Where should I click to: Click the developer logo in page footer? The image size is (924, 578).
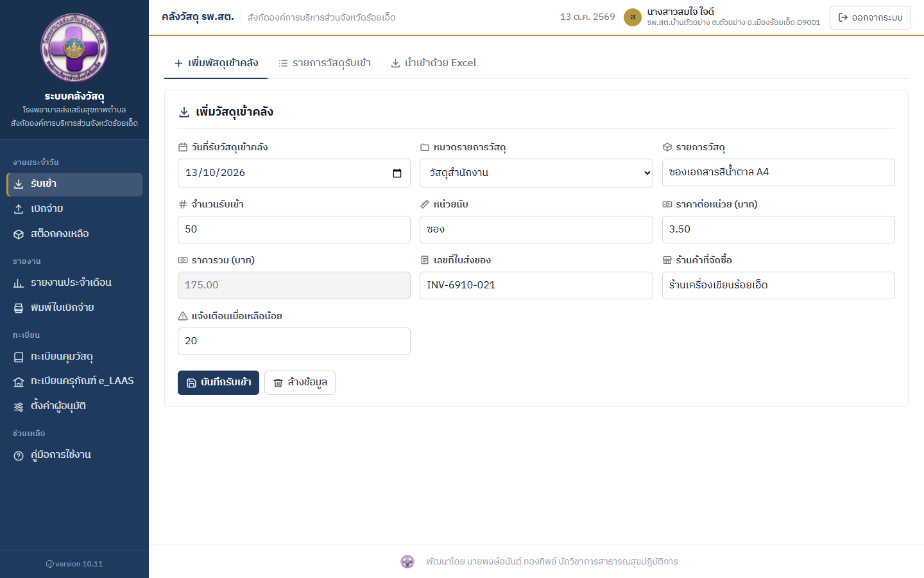click(x=407, y=562)
